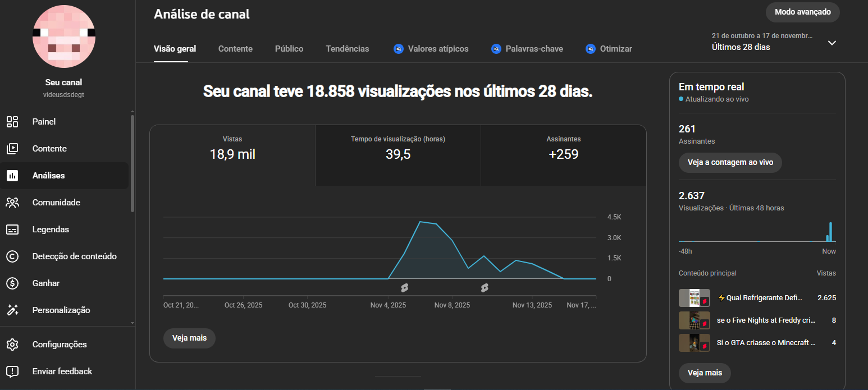Click the Seu canal label under avatar
Image resolution: width=868 pixels, height=390 pixels.
pos(64,82)
